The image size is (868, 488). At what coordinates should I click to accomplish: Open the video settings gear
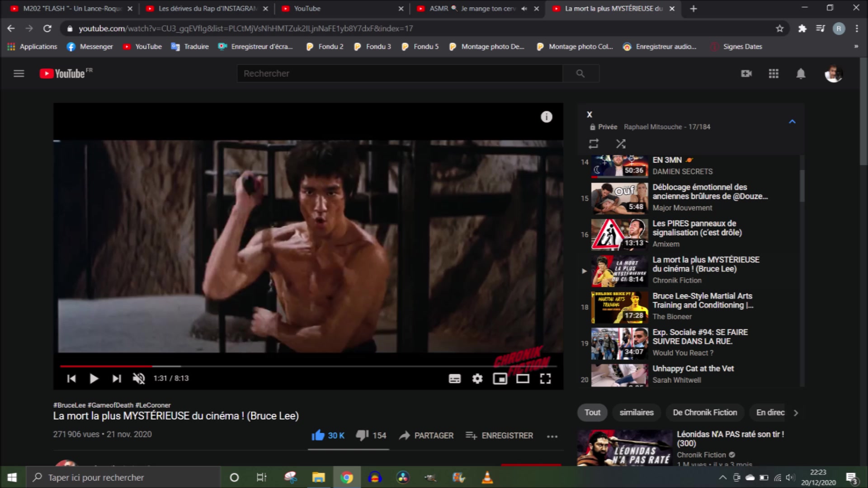point(477,379)
